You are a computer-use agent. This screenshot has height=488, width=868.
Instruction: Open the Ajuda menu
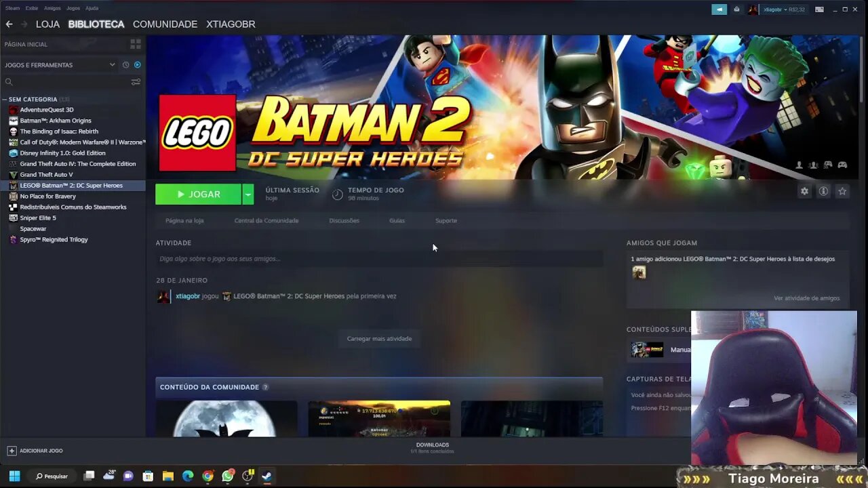[92, 8]
